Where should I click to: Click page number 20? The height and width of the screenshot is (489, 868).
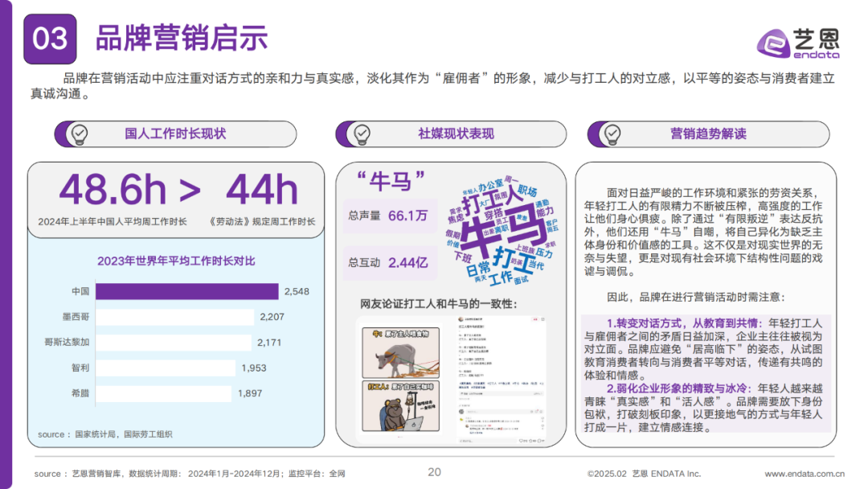tap(435, 472)
